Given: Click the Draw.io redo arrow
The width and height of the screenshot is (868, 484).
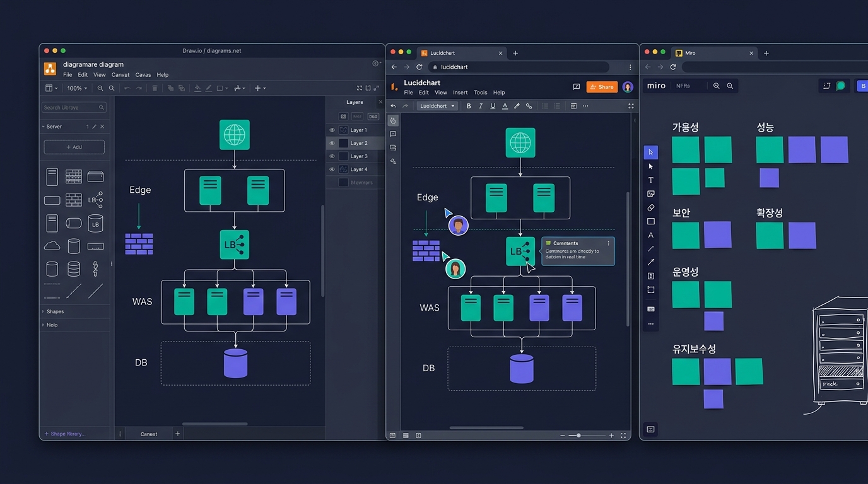Looking at the screenshot, I should coord(139,88).
